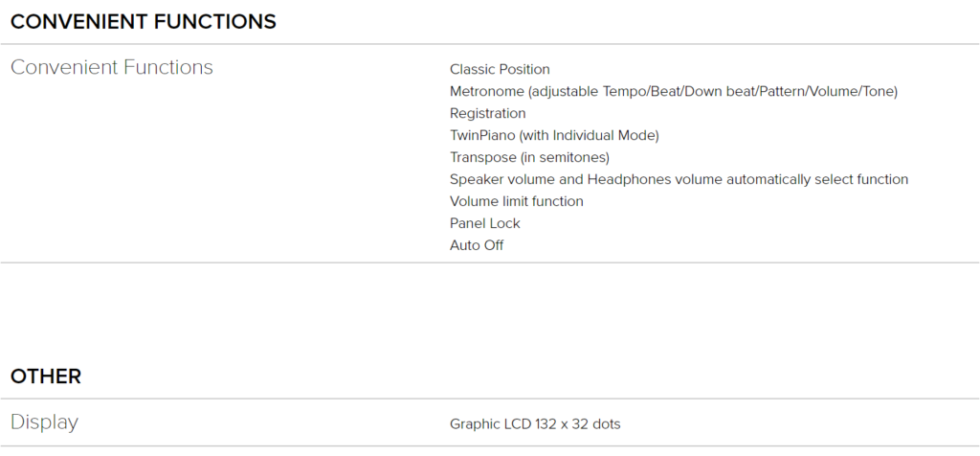Click the CONVENIENT FUNCTIONS section heading
The image size is (980, 456).
point(144,22)
